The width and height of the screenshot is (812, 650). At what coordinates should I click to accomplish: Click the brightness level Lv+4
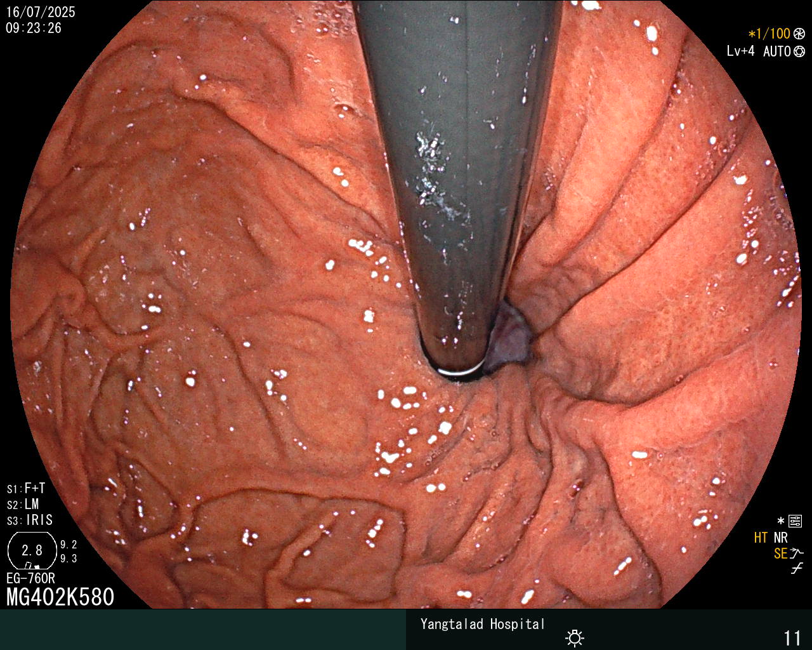tap(741, 51)
